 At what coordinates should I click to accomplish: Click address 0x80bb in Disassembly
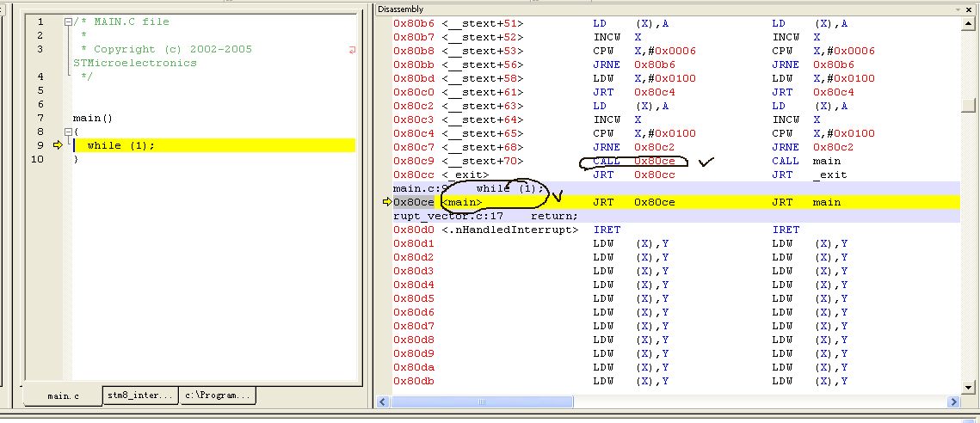pos(414,64)
